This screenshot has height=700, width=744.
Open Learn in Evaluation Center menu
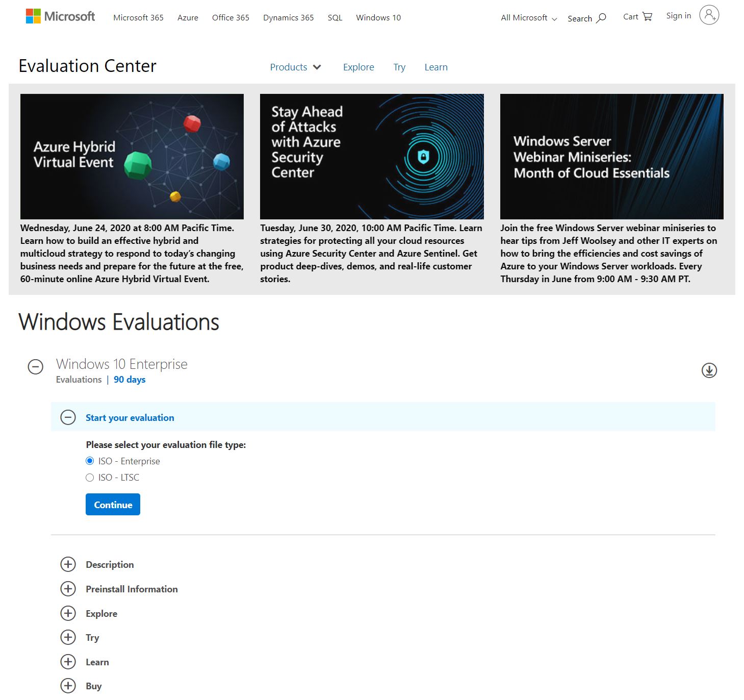(436, 67)
